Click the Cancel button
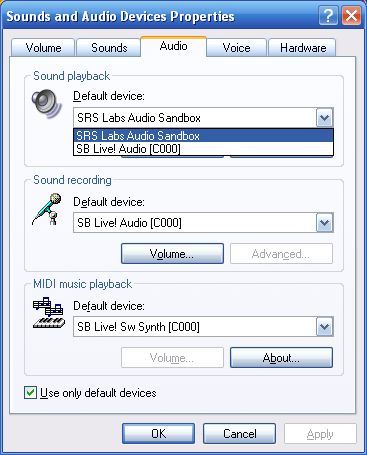Image resolution: width=367 pixels, height=455 pixels. pos(239,434)
